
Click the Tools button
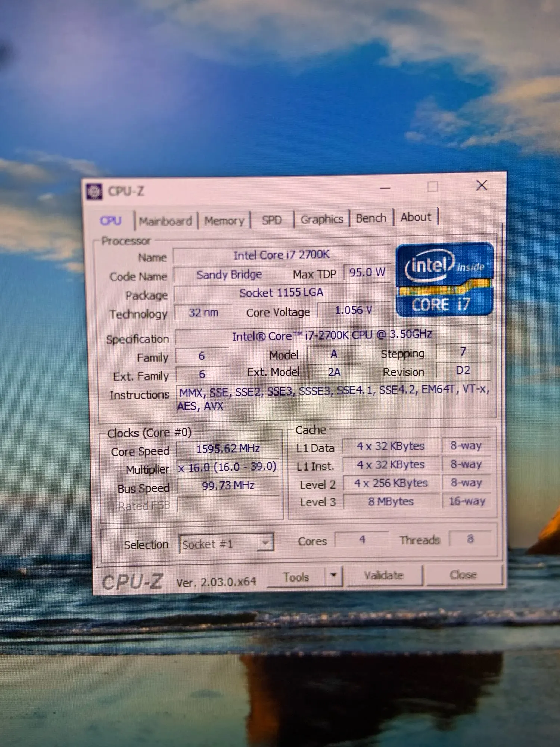[296, 577]
